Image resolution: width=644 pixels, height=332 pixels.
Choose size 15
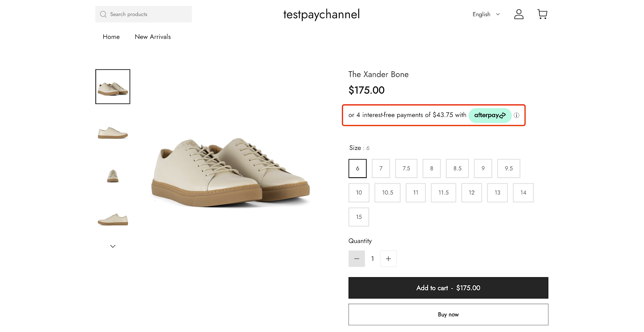[x=359, y=217]
